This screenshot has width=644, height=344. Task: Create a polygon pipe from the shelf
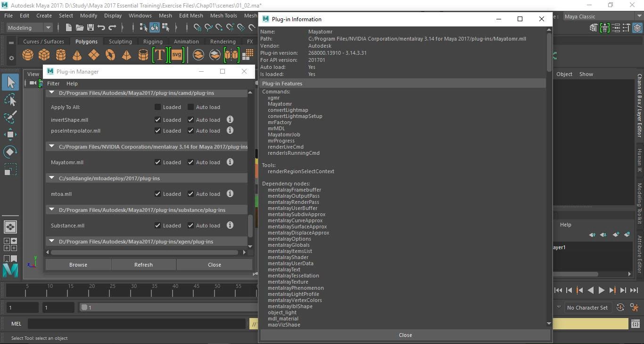pyautogui.click(x=143, y=55)
